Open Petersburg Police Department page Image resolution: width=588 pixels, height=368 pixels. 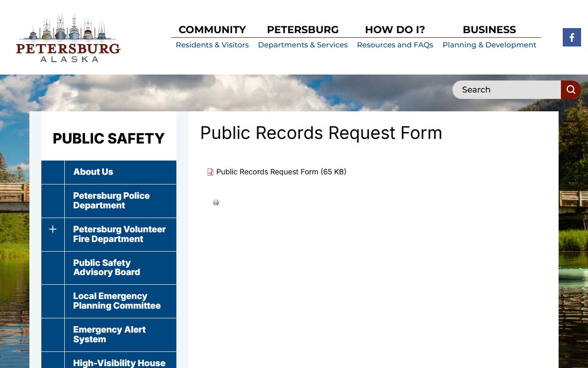120,201
